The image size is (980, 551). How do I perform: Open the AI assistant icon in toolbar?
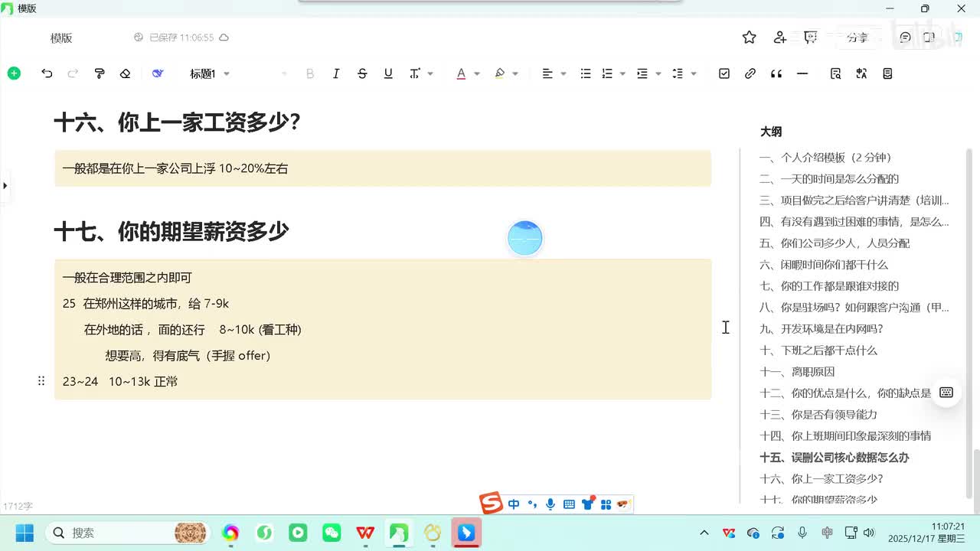(x=158, y=73)
